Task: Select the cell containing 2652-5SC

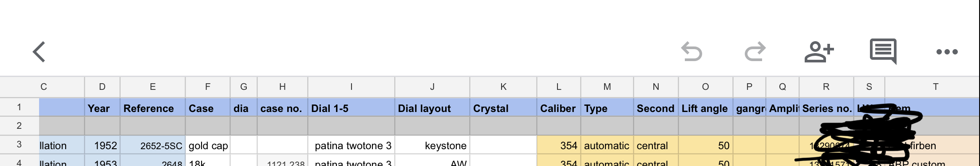Action: [153, 145]
